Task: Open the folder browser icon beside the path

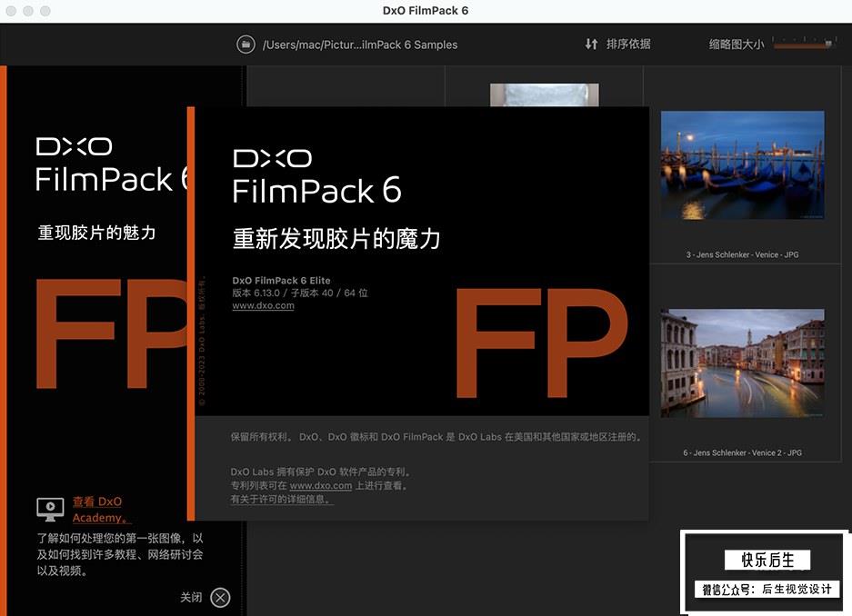Action: pyautogui.click(x=246, y=45)
